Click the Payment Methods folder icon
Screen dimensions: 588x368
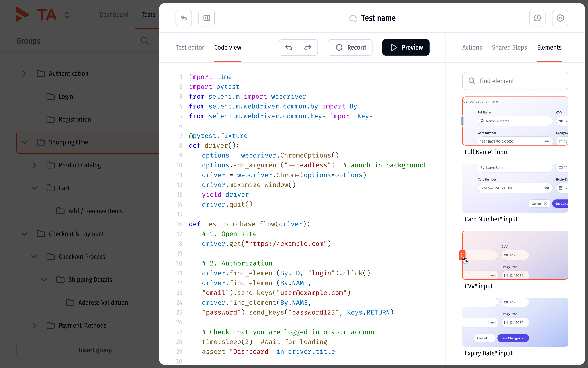51,325
